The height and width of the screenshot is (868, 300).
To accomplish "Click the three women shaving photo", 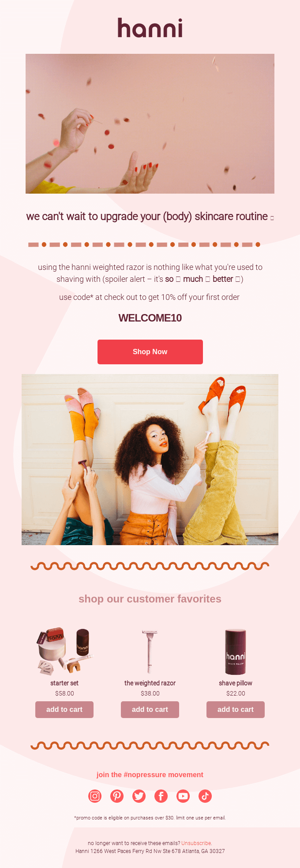I will click(150, 460).
